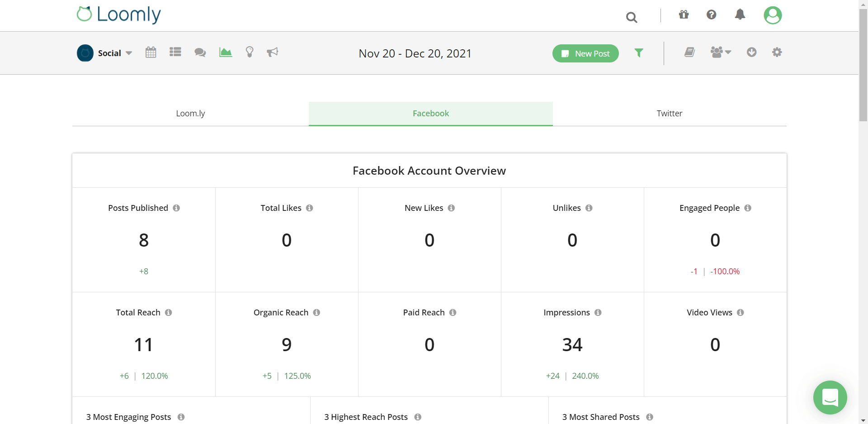Screen dimensions: 868x424
Task: Open the search magnifier icon
Action: [x=632, y=17]
